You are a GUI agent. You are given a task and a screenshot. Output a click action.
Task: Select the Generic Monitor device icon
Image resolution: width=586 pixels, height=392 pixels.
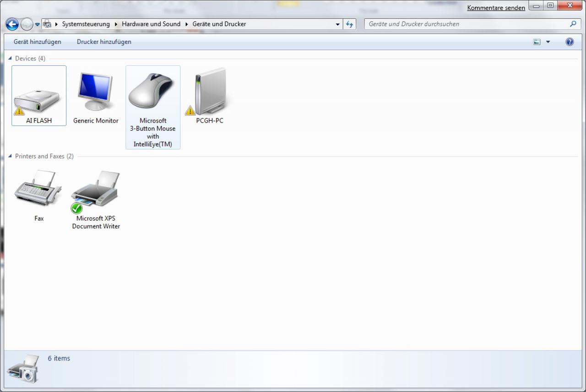click(95, 91)
